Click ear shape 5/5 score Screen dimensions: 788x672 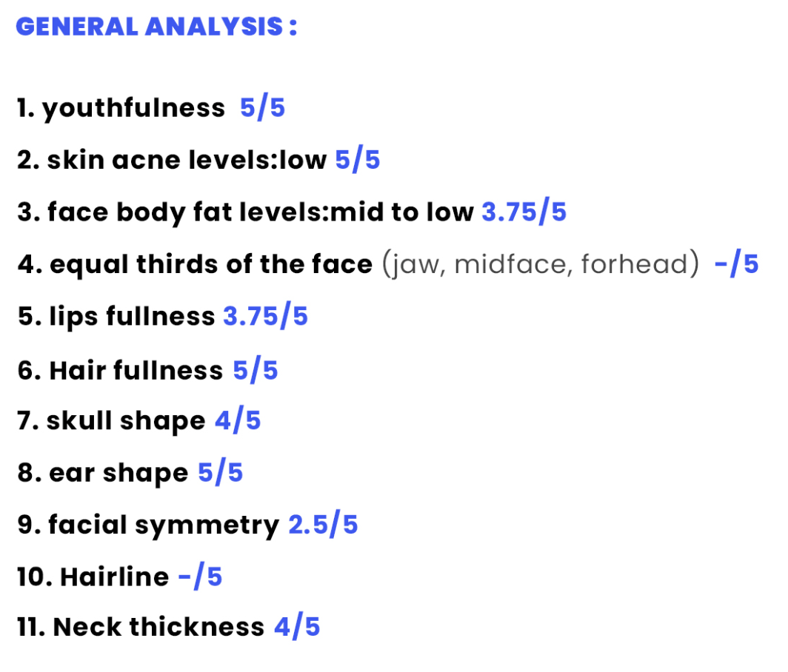[x=220, y=473]
